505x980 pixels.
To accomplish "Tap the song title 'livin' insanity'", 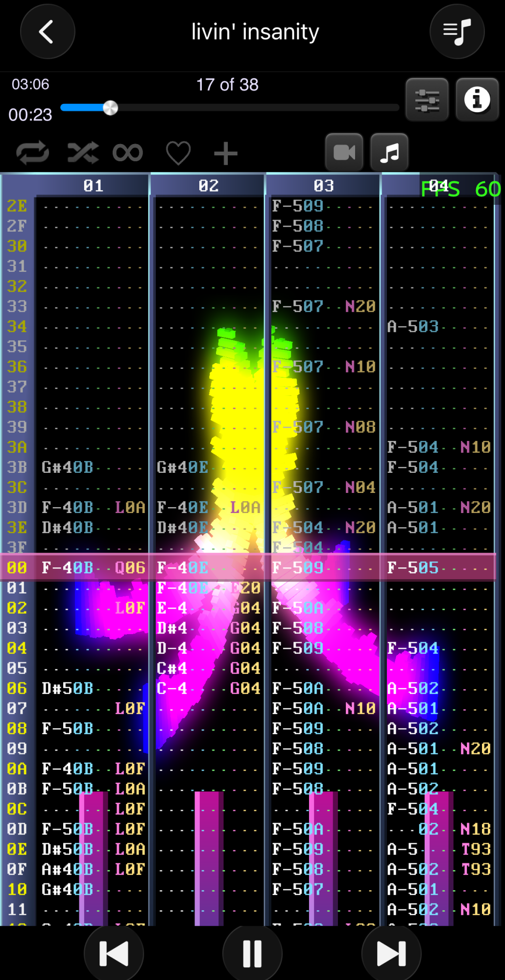I will [255, 32].
